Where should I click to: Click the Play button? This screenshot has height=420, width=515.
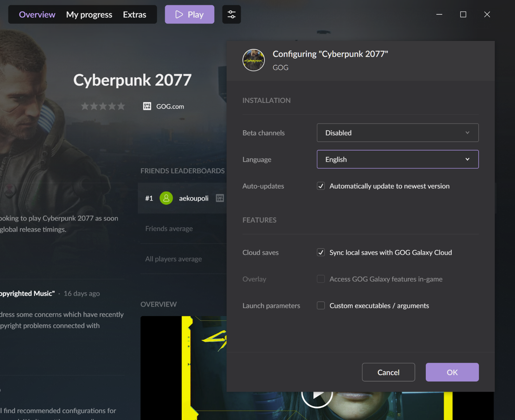coord(190,14)
